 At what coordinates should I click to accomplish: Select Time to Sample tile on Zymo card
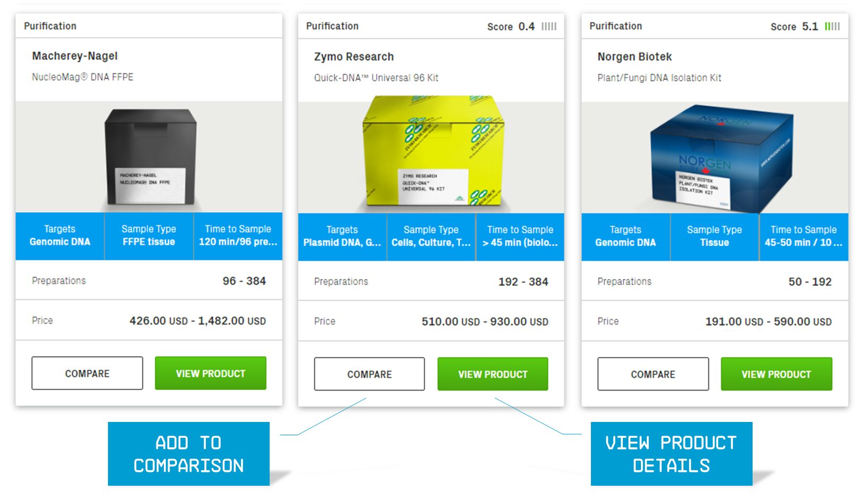pos(520,237)
